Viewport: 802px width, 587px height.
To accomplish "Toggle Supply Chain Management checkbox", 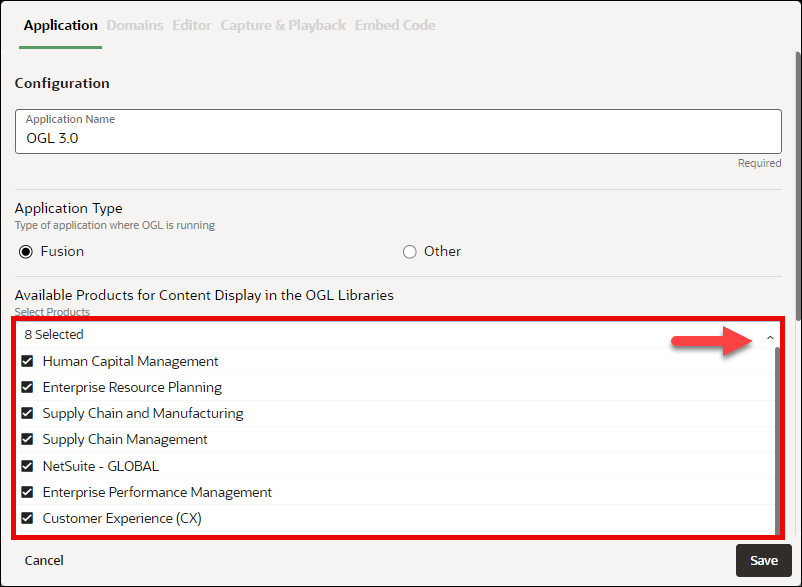I will tap(27, 439).
